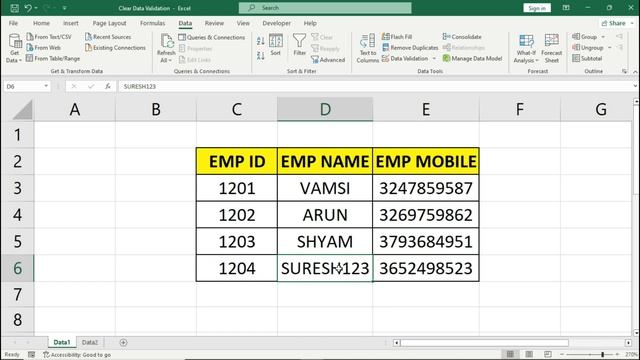Switch to Page Break Preview
This screenshot has height=360, width=640.
(548, 354)
